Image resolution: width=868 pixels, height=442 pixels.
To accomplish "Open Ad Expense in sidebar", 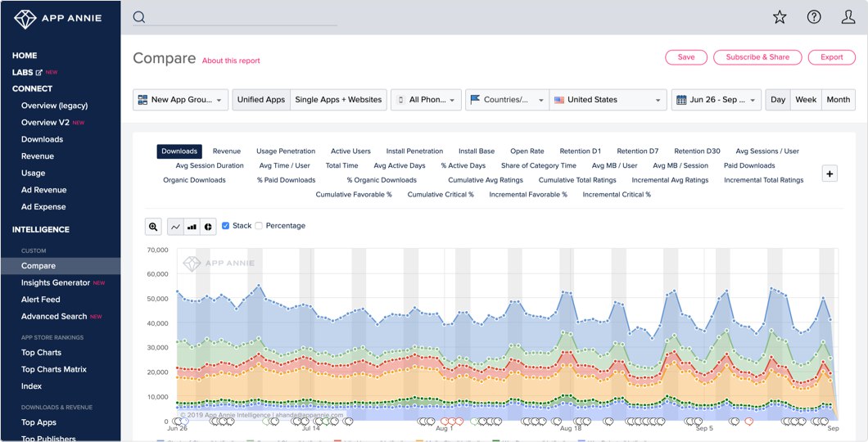I will pyautogui.click(x=43, y=207).
